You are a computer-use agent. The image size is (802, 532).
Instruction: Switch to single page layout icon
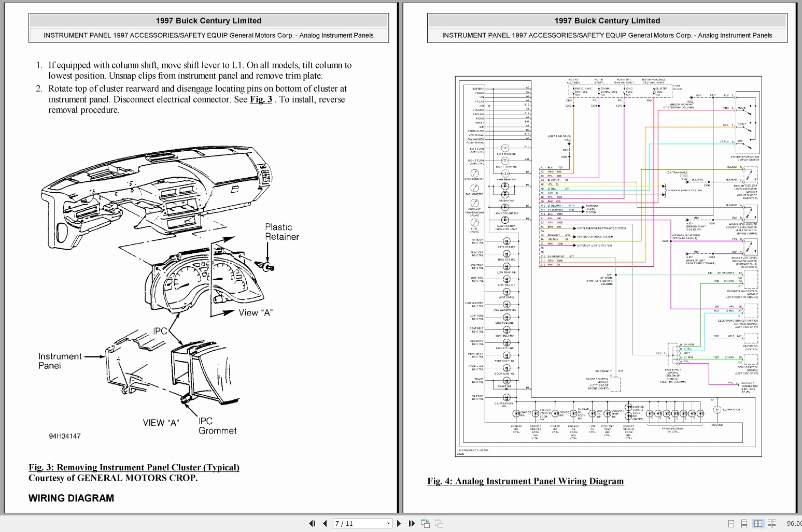tap(731, 524)
